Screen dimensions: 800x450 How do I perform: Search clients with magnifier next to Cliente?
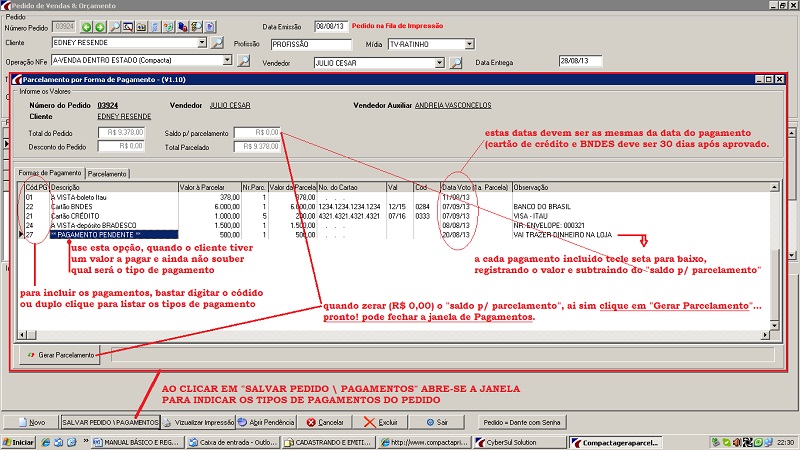click(217, 43)
